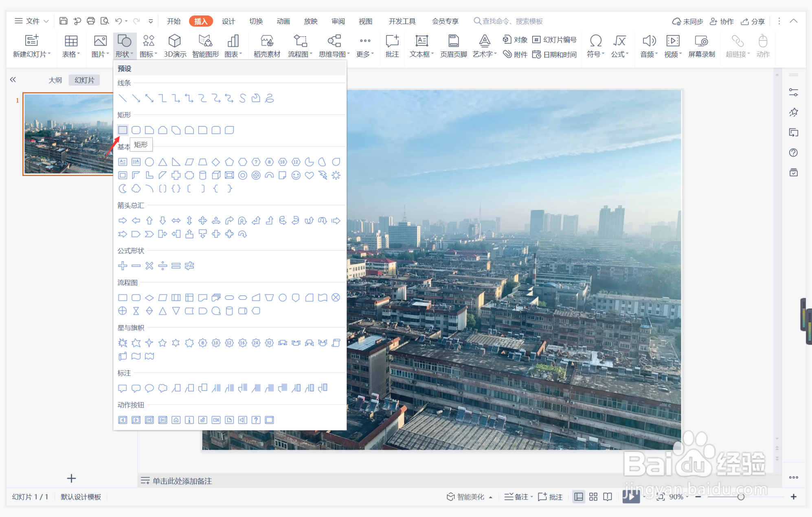Select the home action button shape

click(x=176, y=420)
